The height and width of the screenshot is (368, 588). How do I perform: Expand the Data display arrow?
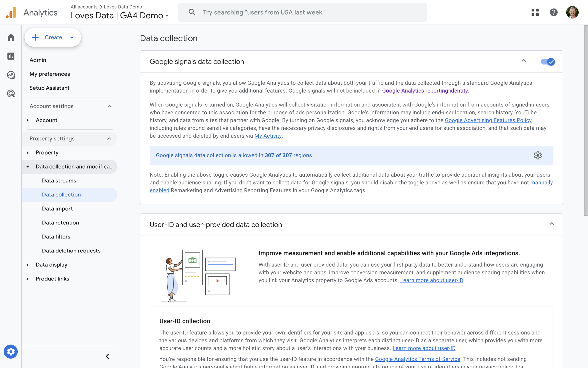pos(28,265)
